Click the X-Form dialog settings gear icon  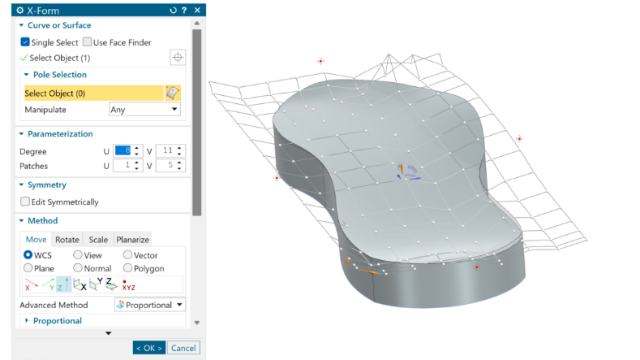[x=20, y=10]
